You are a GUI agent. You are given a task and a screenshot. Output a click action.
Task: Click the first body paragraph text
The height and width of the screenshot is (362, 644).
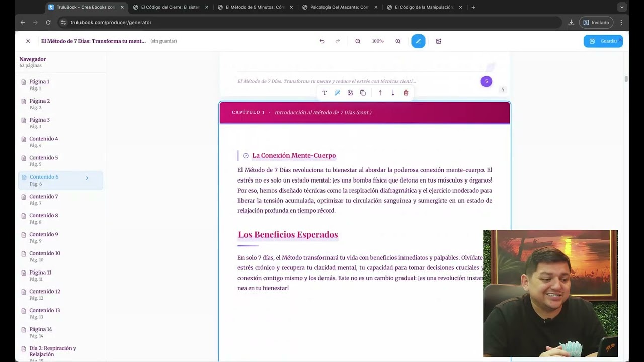pos(365,190)
